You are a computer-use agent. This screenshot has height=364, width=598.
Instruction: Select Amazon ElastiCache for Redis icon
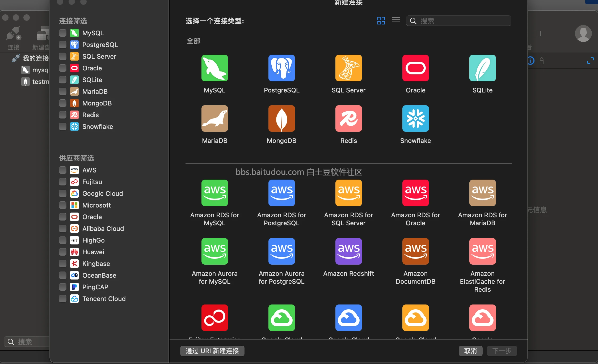tap(482, 251)
